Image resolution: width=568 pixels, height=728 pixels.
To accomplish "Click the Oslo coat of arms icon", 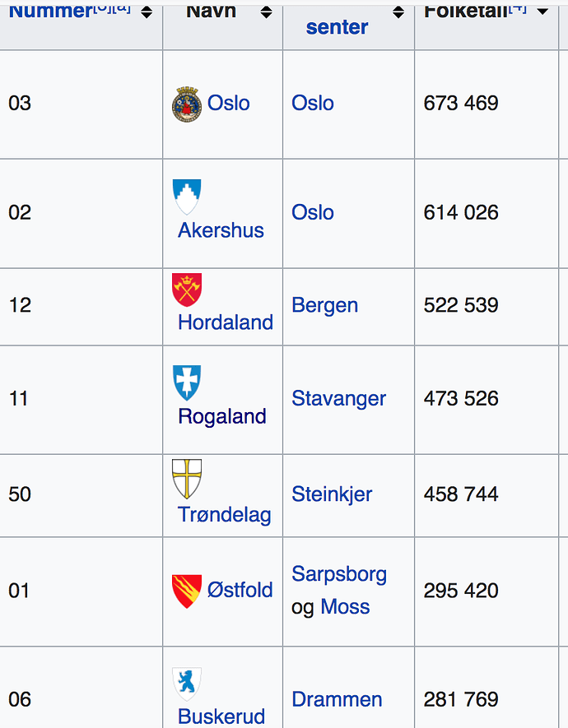I will tap(187, 104).
